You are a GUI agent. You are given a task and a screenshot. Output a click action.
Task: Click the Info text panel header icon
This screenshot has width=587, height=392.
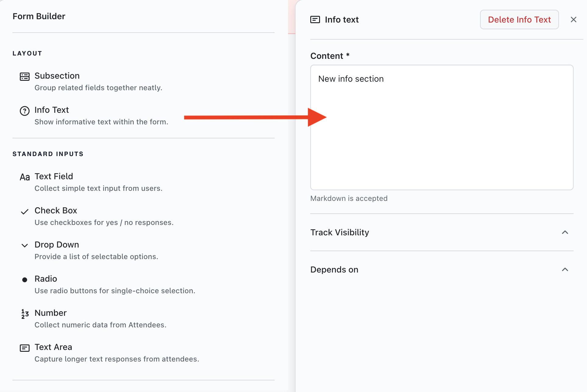pos(315,20)
